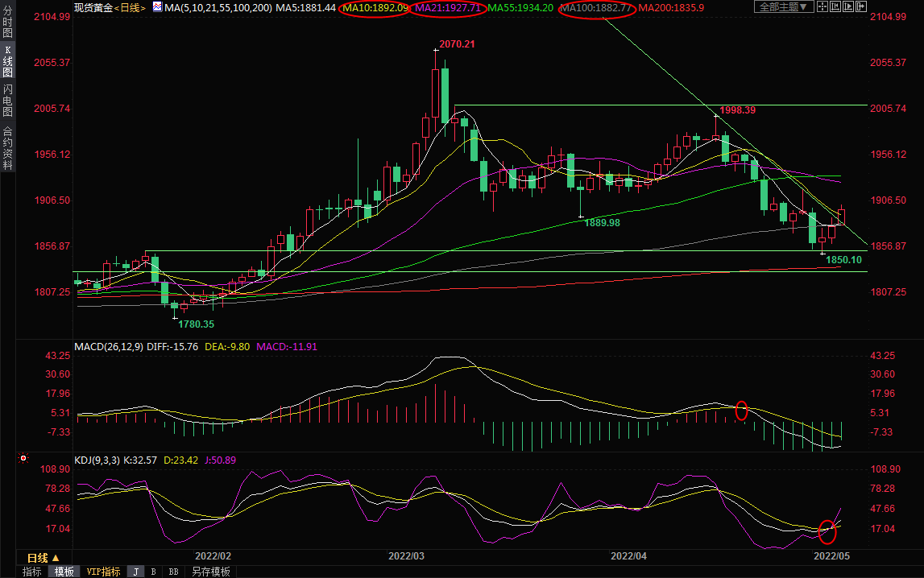Switch to the 闪电图 tab

7,100
